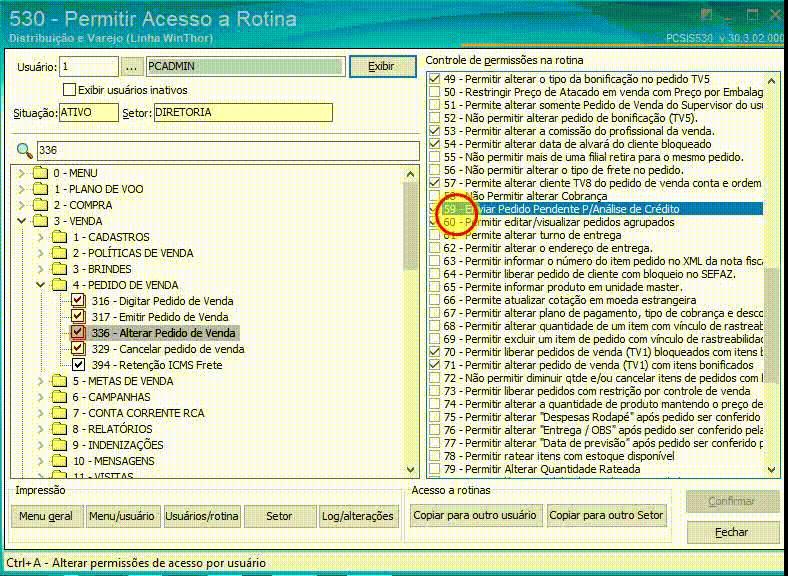Screen dimensions: 788x576
Task: Toggle checkbox for 336 - Alterar Pedido de Venda
Action: [x=78, y=333]
